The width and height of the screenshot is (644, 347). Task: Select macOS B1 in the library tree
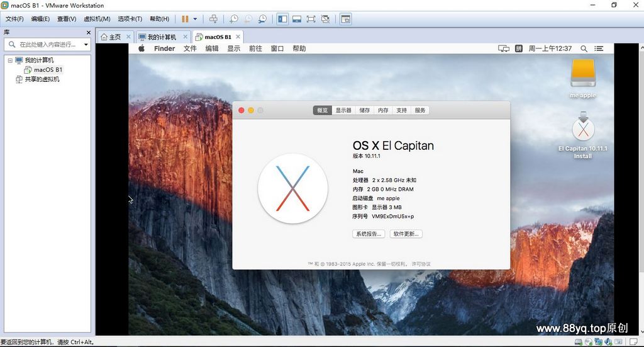pos(48,69)
